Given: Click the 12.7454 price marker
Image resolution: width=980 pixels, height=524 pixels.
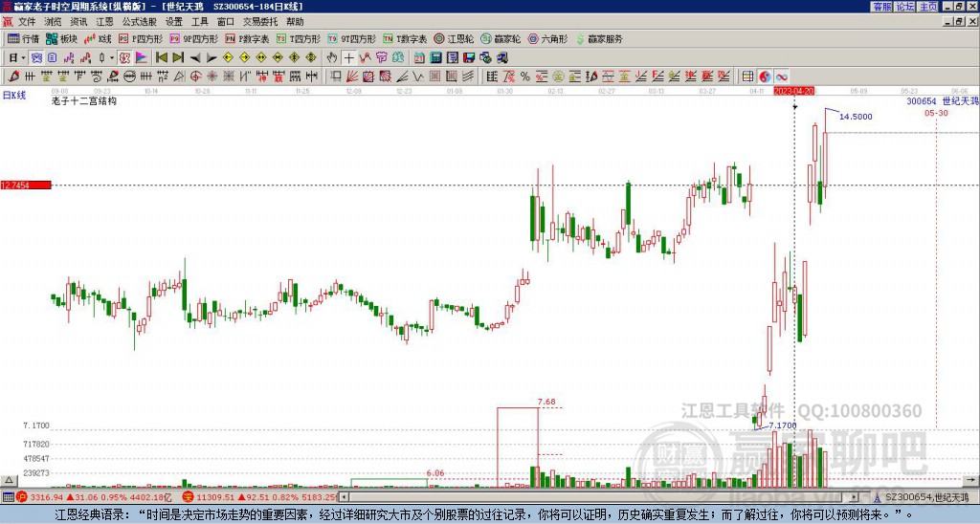Looking at the screenshot, I should (x=26, y=185).
